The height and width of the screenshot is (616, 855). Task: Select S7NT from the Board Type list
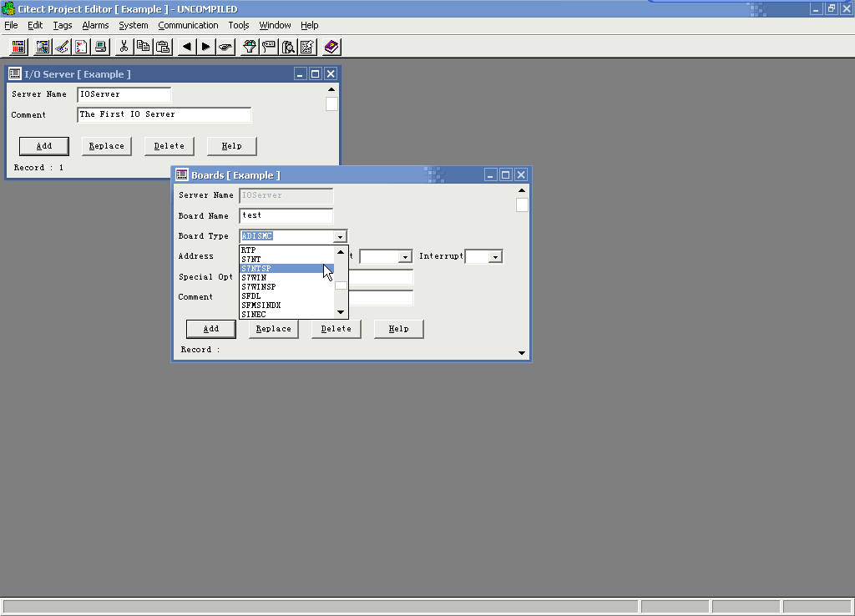pyautogui.click(x=287, y=260)
